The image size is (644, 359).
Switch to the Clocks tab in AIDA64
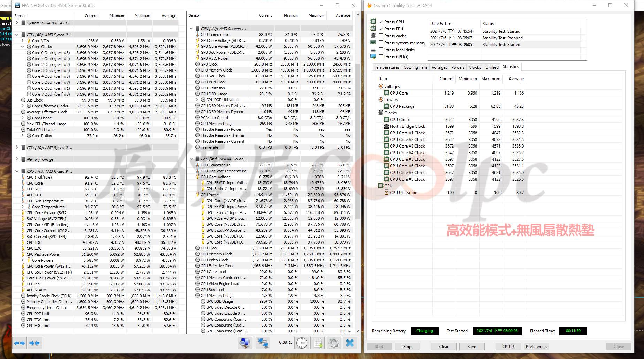(x=475, y=67)
